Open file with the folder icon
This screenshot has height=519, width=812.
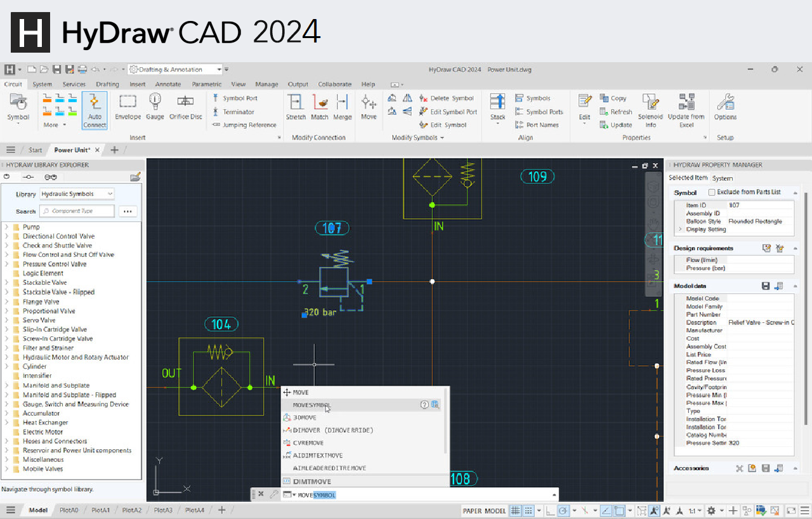[x=44, y=69]
